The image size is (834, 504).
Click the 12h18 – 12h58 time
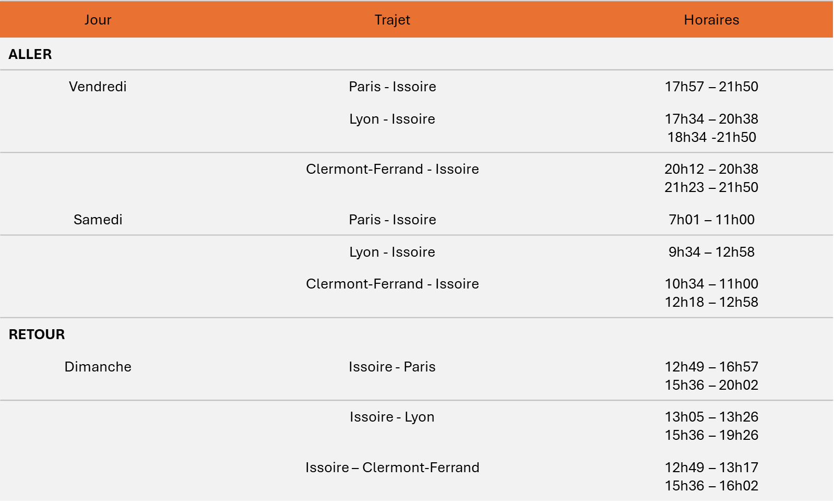coord(711,302)
